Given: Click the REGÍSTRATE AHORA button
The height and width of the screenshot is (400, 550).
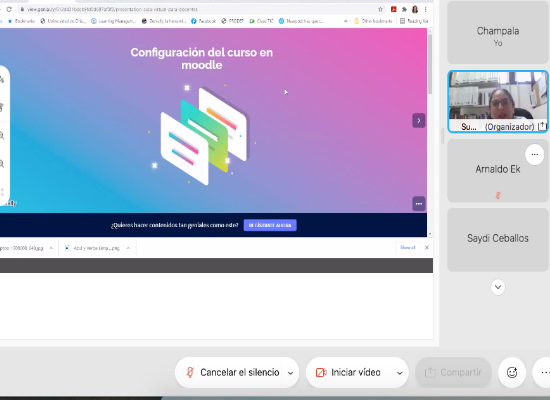Looking at the screenshot, I should tap(270, 225).
